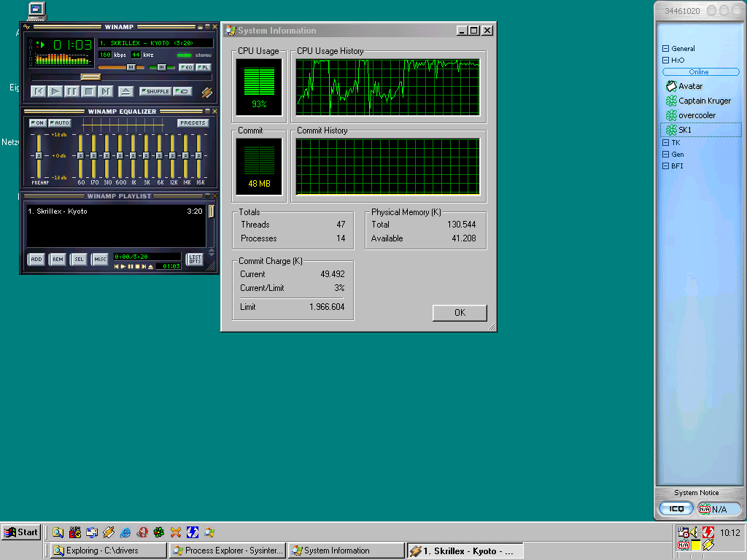This screenshot has height=560, width=747.
Task: Open equalizer PRESETS menu
Action: click(x=193, y=122)
